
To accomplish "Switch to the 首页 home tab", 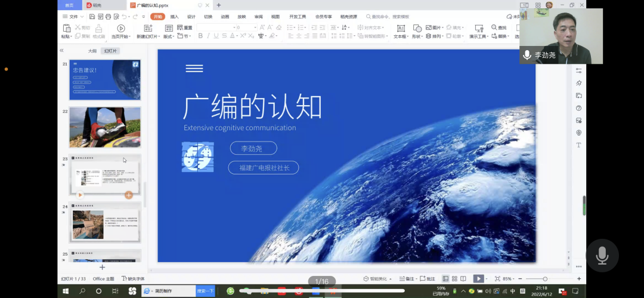I will [x=69, y=5].
